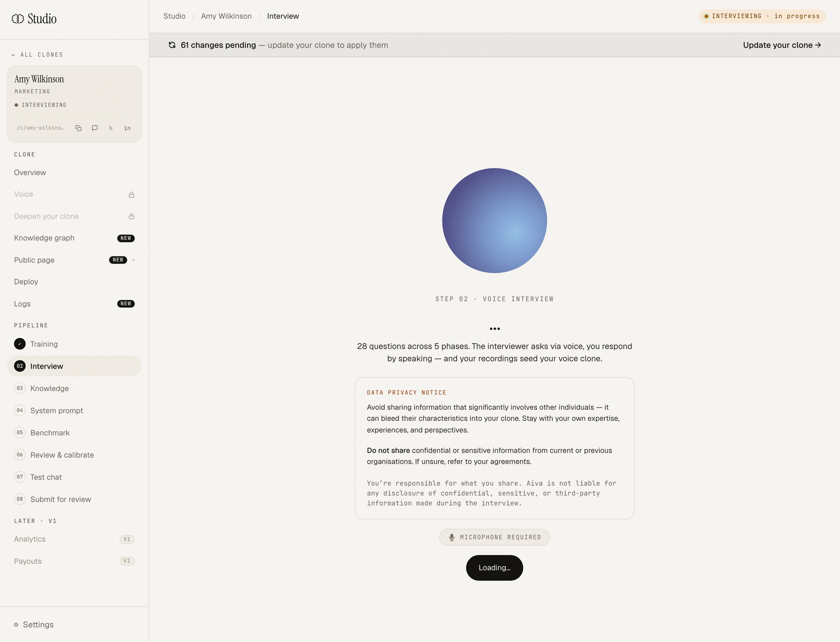This screenshot has height=642, width=840.
Task: Select the Knowledge pipeline step
Action: point(74,388)
